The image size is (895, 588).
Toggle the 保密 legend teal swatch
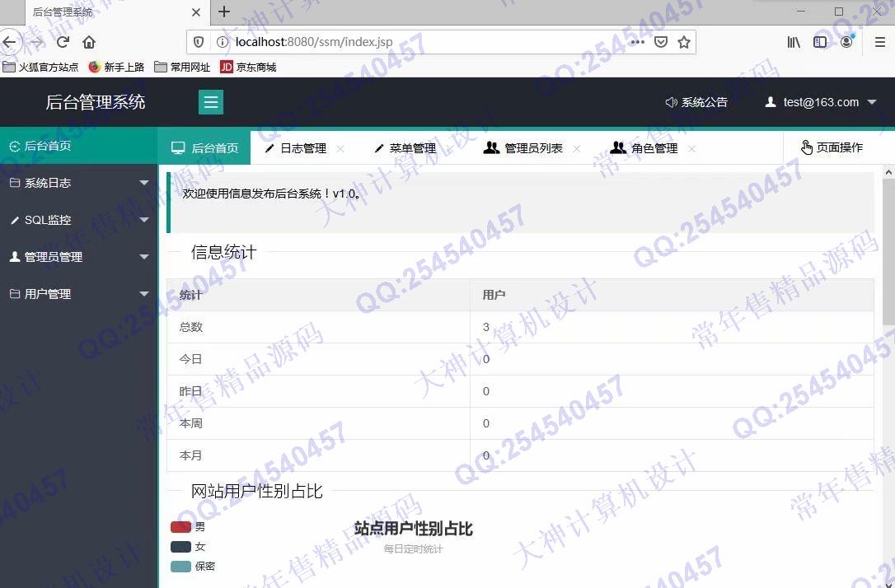tap(180, 567)
